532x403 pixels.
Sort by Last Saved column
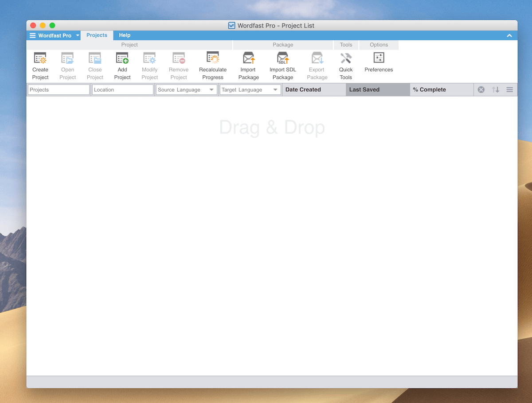(x=378, y=89)
